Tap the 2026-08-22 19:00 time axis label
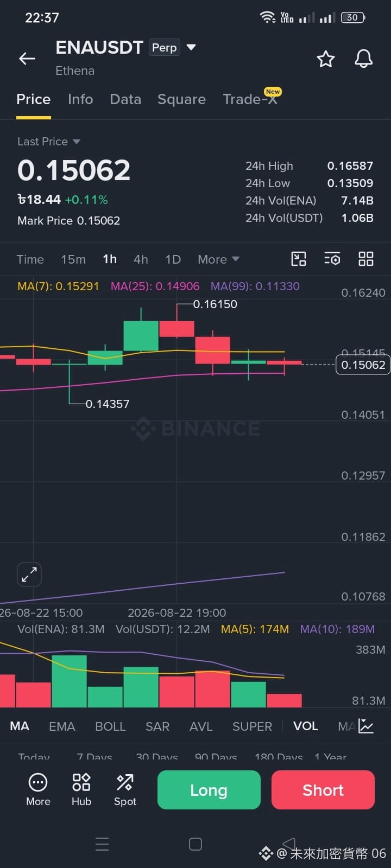 pos(176,613)
